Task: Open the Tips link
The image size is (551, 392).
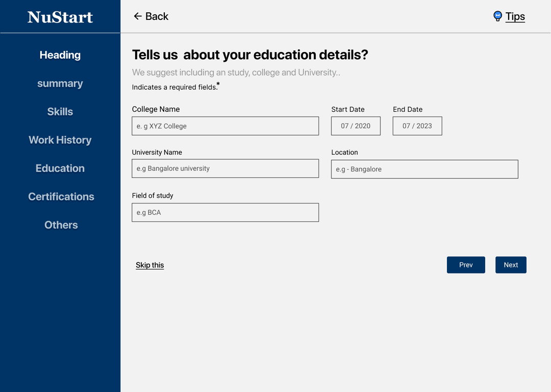Action: [515, 16]
